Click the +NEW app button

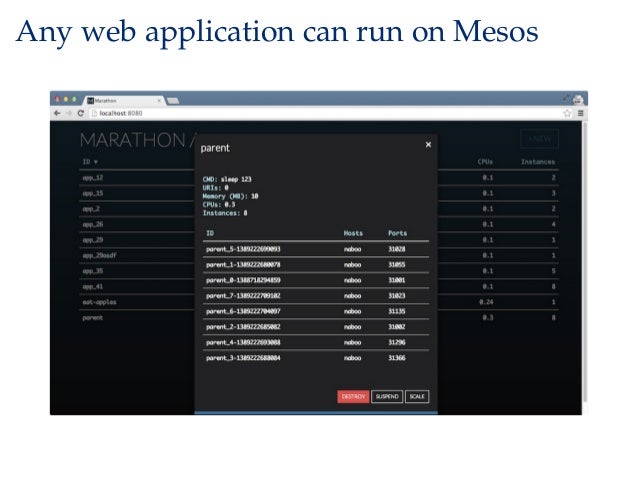tap(540, 139)
